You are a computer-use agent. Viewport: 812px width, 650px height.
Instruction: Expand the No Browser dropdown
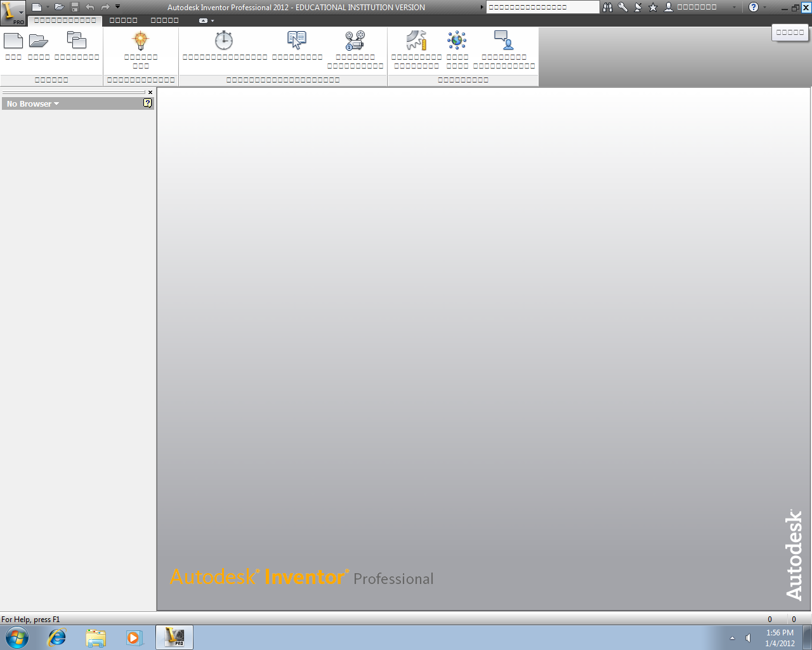tap(33, 103)
